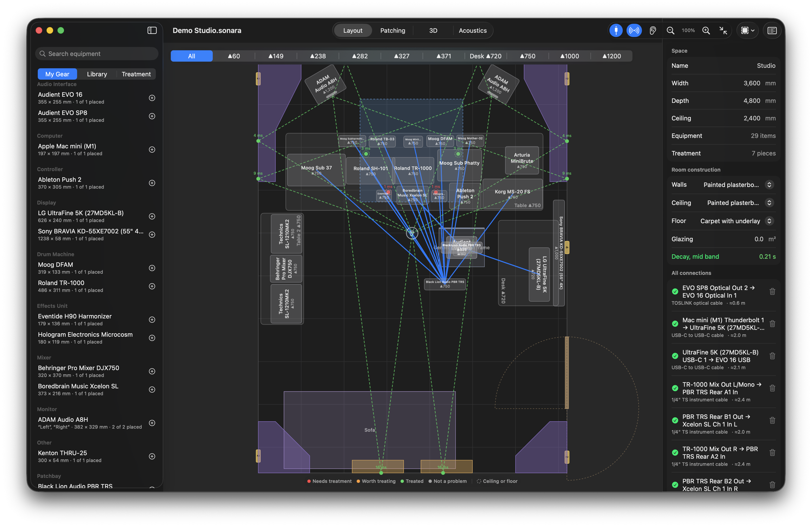
Task: Toggle the listener figure overlay button
Action: click(616, 30)
